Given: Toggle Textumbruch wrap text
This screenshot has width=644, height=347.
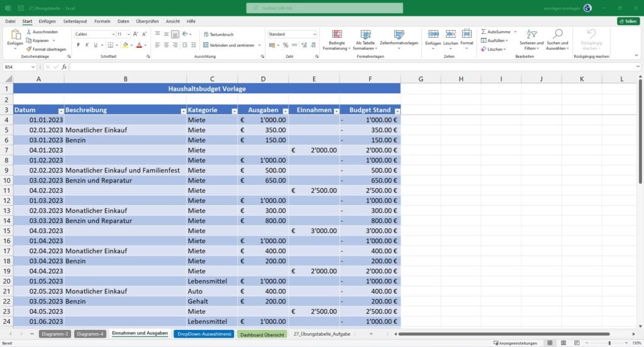Looking at the screenshot, I should (218, 35).
